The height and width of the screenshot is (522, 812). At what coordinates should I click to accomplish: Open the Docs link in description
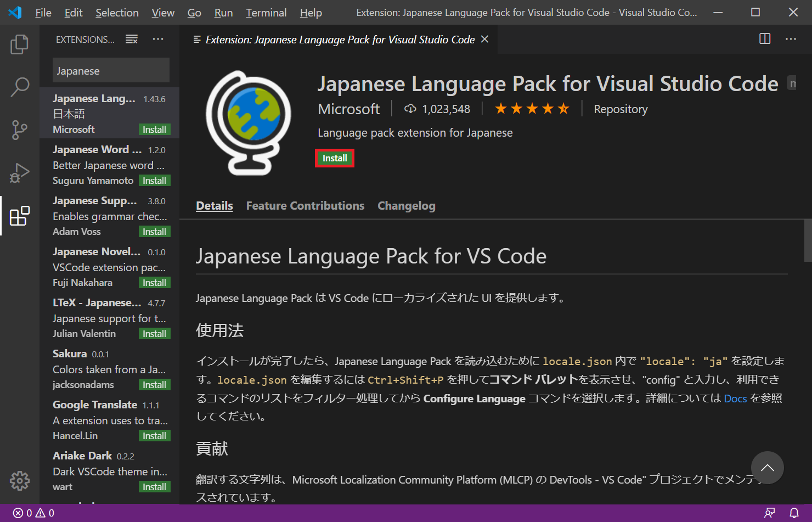(x=735, y=398)
